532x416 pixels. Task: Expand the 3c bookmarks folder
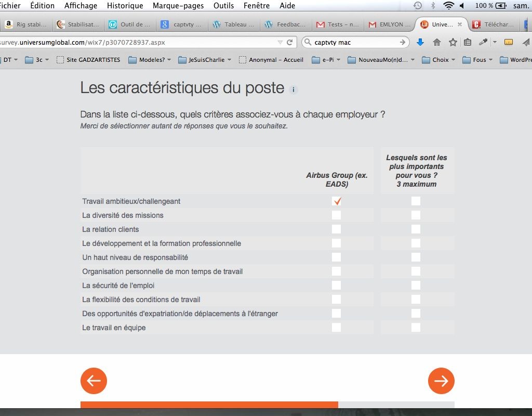[x=37, y=60]
